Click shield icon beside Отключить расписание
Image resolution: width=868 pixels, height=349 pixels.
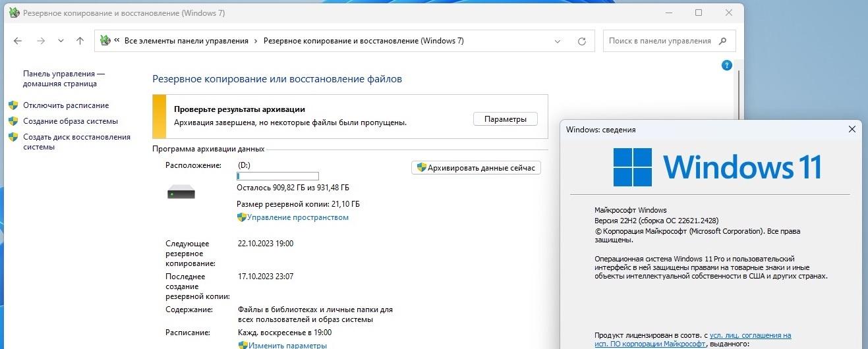point(13,105)
